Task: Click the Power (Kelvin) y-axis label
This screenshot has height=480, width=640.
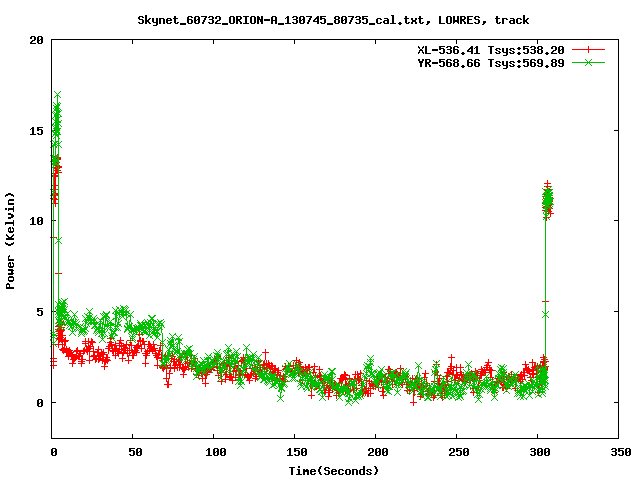Action: [10, 241]
